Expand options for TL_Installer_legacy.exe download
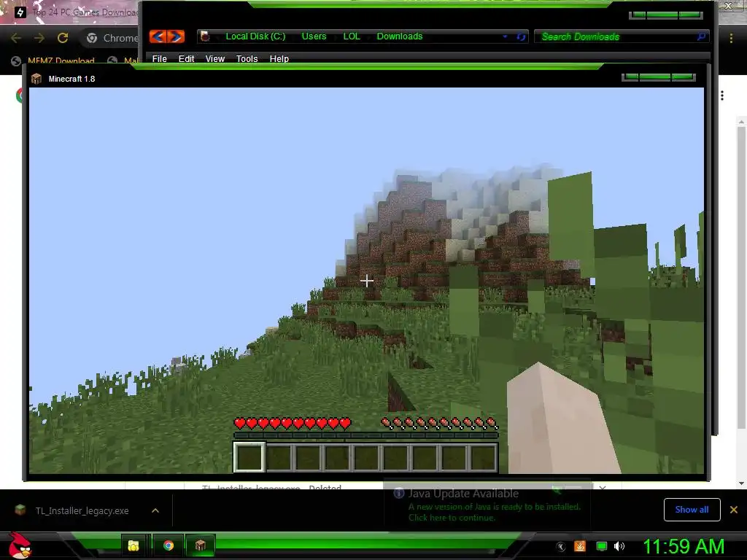The height and width of the screenshot is (560, 747). [155, 510]
